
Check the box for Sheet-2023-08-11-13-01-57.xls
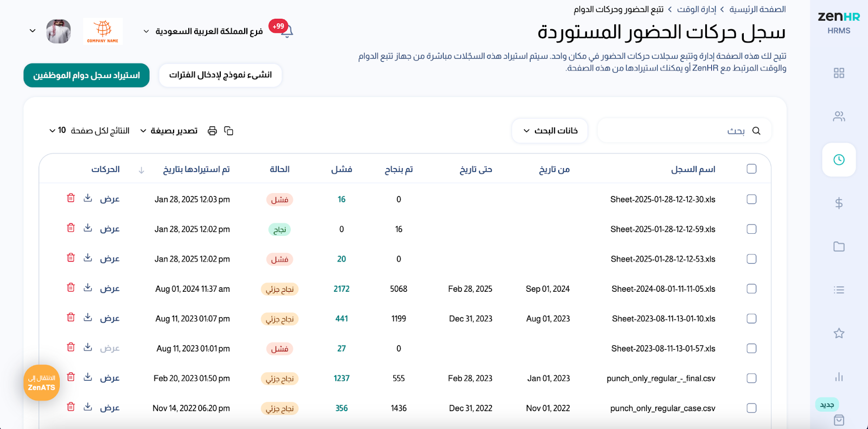pos(751,348)
